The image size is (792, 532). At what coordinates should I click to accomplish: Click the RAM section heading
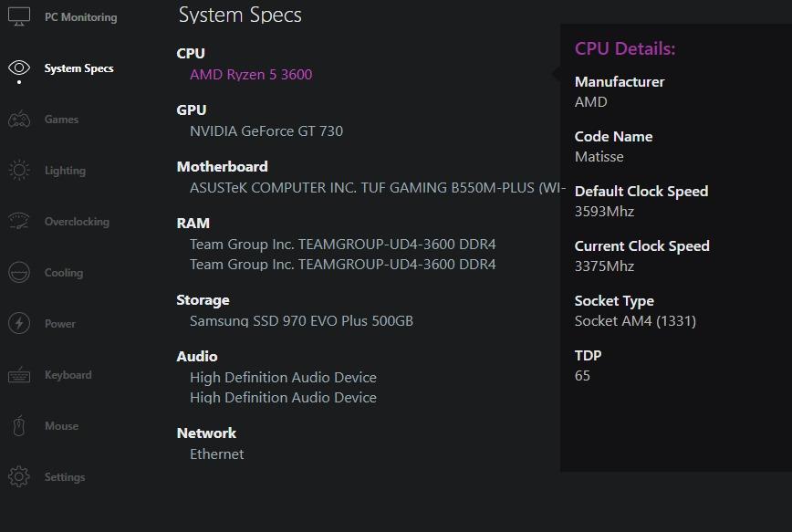click(x=193, y=224)
